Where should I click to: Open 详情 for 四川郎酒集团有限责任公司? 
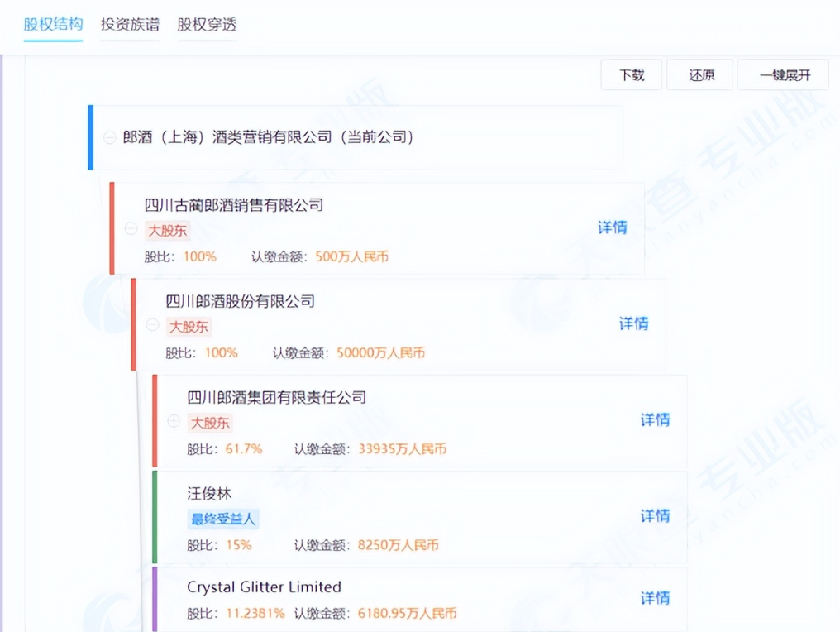[655, 419]
